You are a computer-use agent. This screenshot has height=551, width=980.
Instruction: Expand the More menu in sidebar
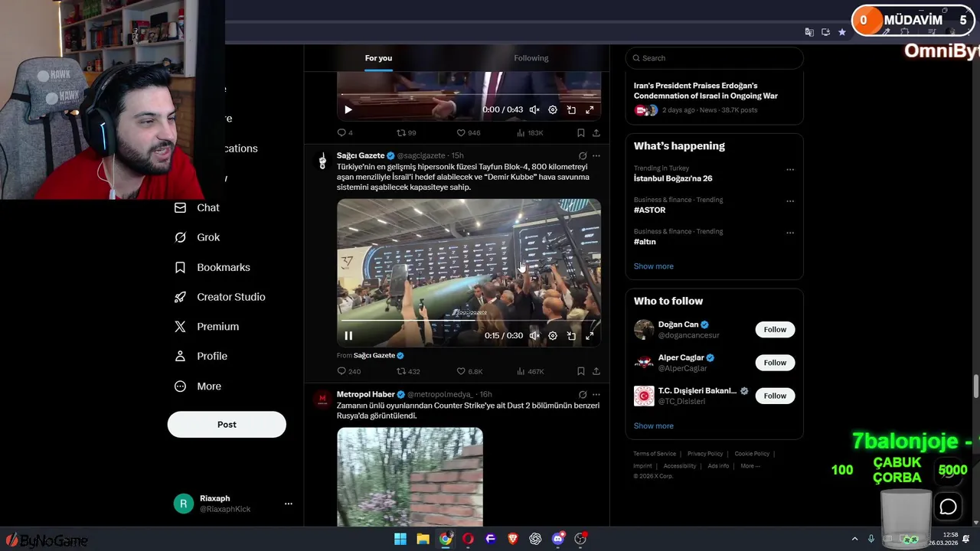198,386
